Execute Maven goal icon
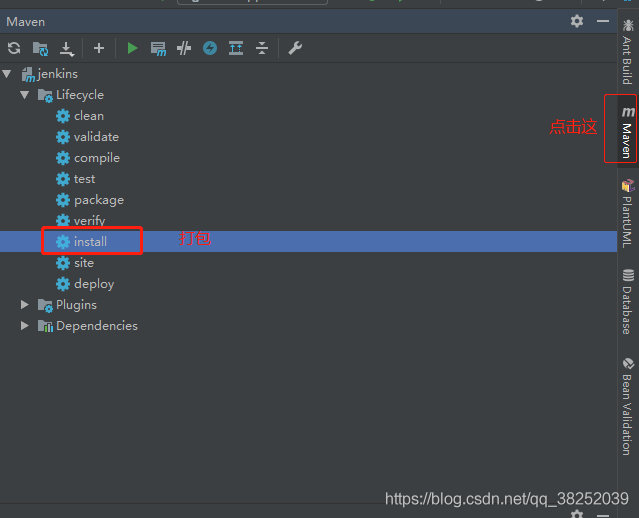The height and width of the screenshot is (518, 639). [x=158, y=48]
